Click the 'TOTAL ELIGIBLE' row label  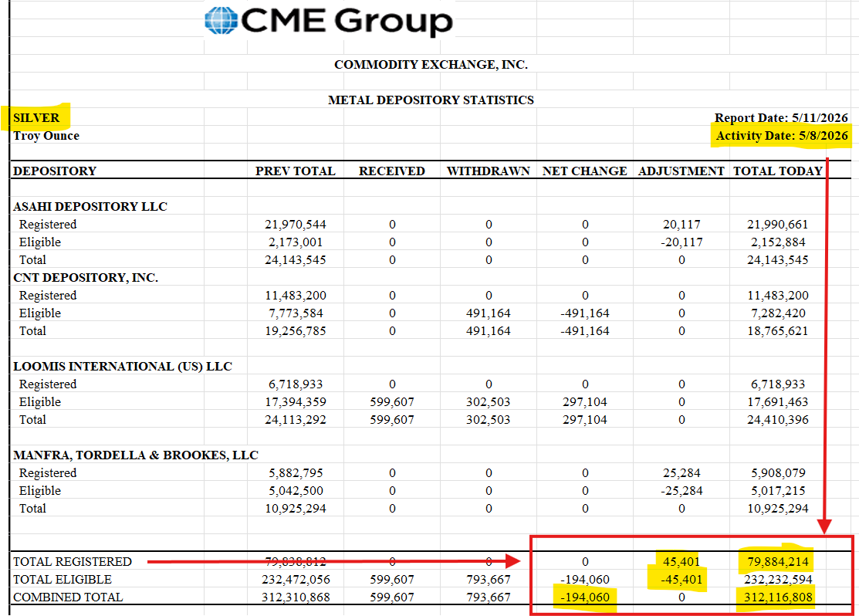[x=63, y=579]
